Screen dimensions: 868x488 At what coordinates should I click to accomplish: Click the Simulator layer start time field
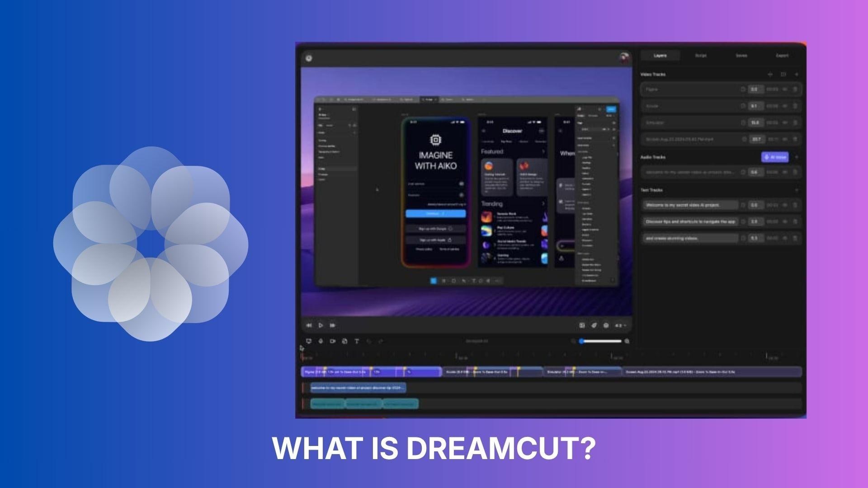(x=755, y=122)
